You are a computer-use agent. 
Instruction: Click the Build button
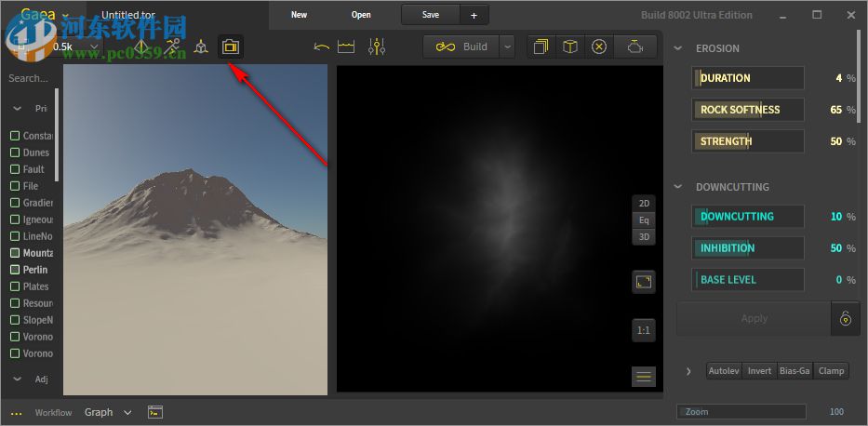(461, 47)
